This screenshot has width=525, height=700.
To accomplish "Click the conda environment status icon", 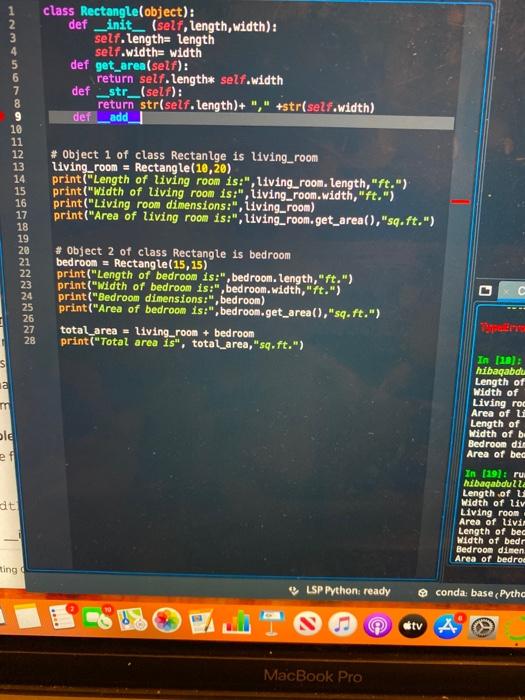I will [423, 593].
